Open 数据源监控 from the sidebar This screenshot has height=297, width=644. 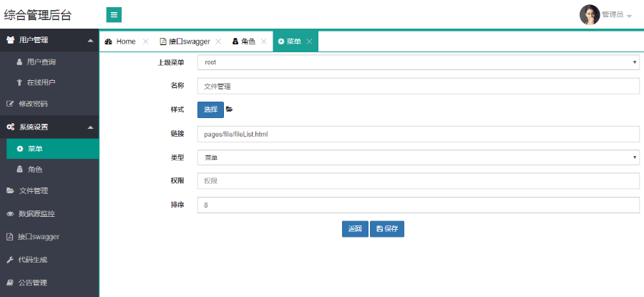point(47,213)
